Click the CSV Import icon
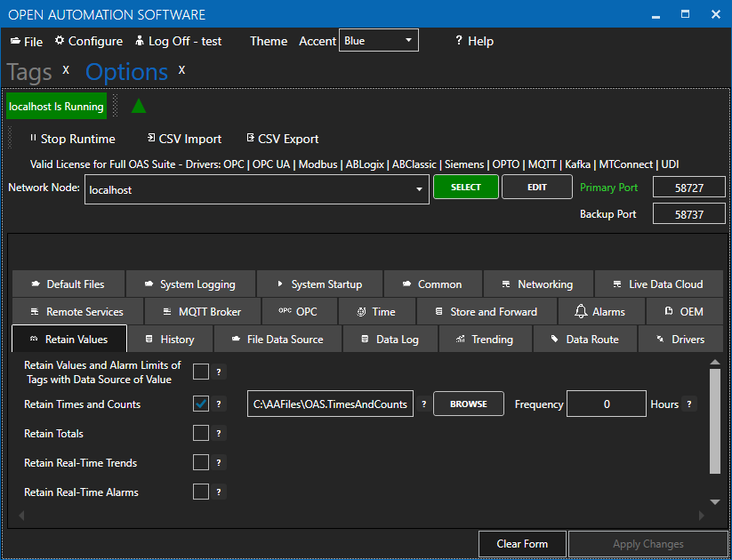The width and height of the screenshot is (732, 560). [150, 139]
